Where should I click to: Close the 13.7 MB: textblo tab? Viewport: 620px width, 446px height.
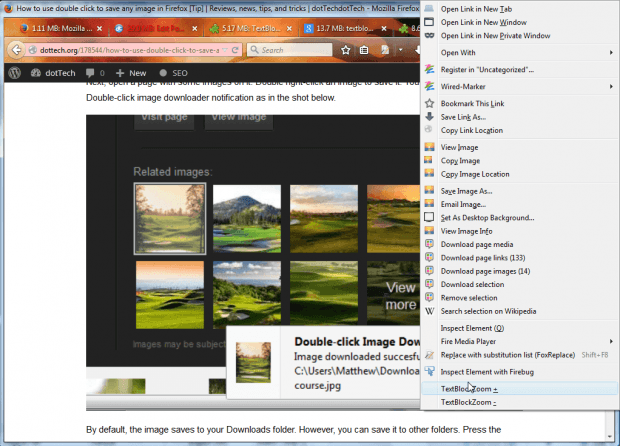[x=384, y=28]
